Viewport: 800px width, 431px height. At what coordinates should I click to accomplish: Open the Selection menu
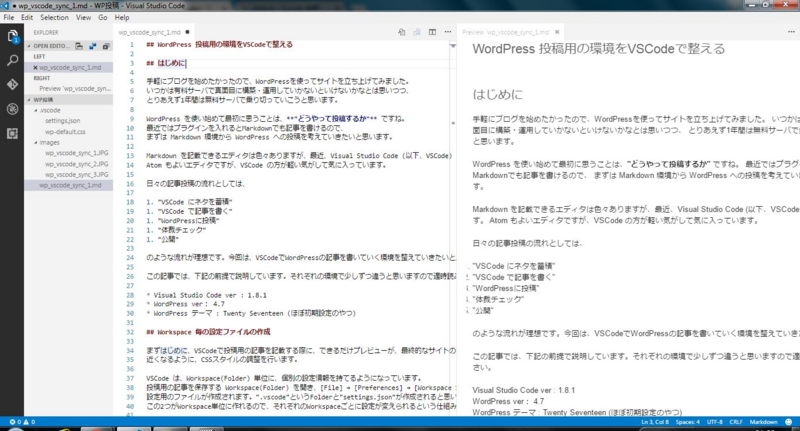pos(54,17)
